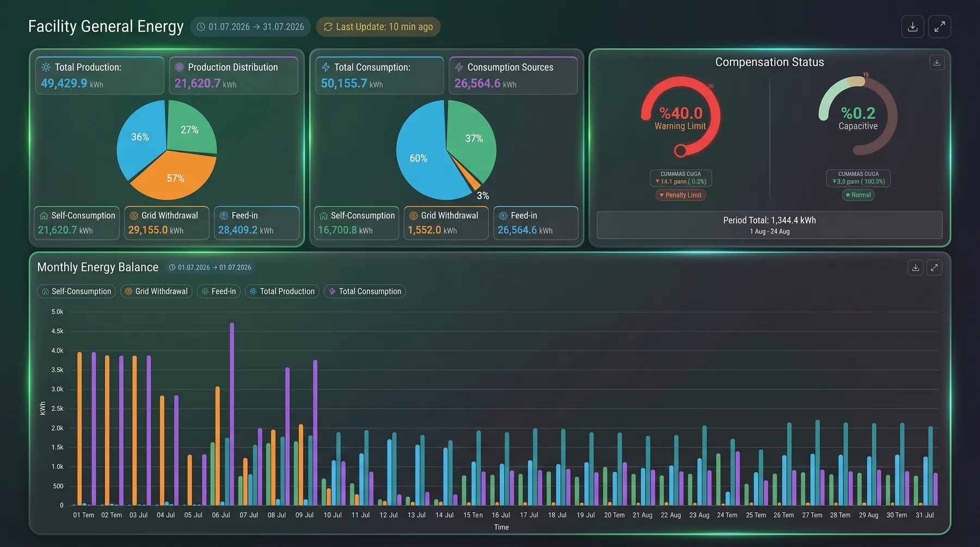
Task: Select the Consumption Sources 26,564.6 kWh card
Action: coord(513,75)
